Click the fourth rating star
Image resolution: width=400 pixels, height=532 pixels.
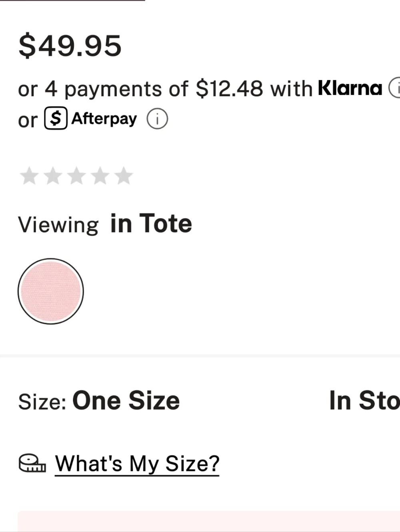click(x=100, y=176)
